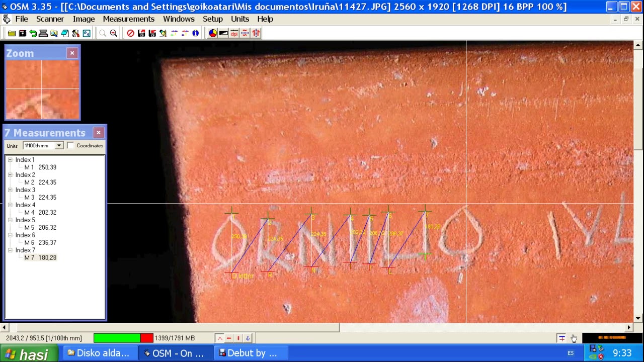The height and width of the screenshot is (362, 644).
Task: Click the cyan stacked pages icon
Action: tap(65, 33)
